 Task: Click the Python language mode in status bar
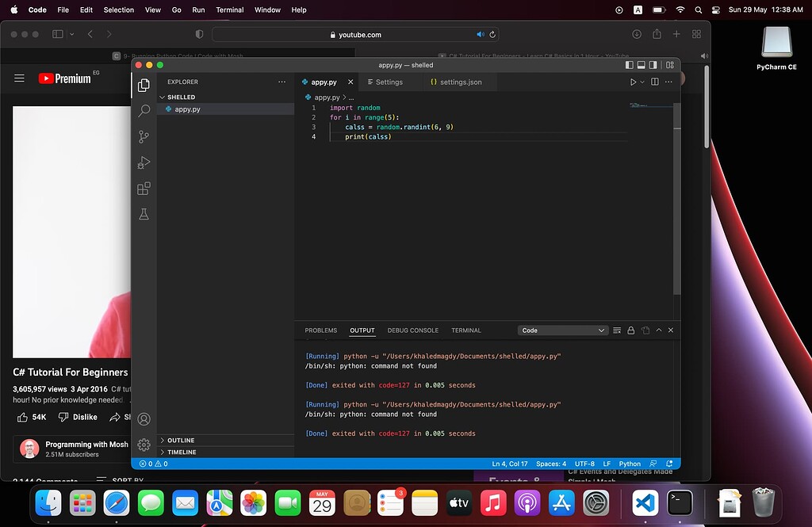630,464
